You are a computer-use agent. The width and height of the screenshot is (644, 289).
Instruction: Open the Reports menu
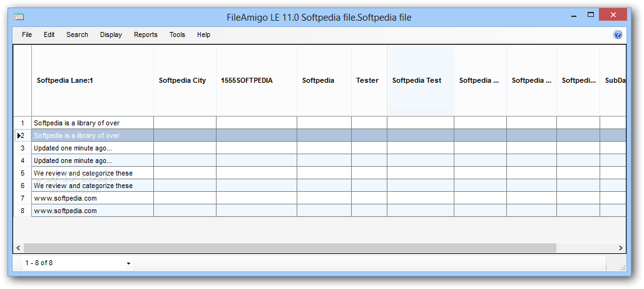tap(145, 34)
